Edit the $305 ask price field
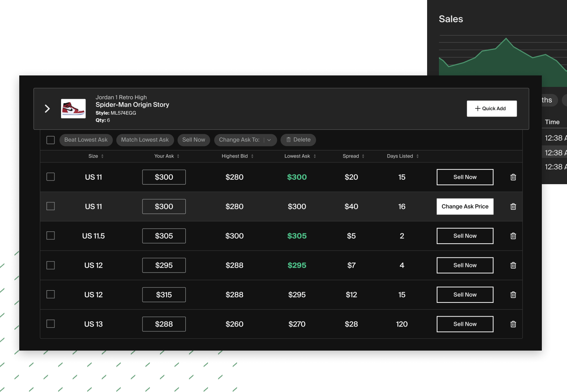567x392 pixels. coord(164,236)
